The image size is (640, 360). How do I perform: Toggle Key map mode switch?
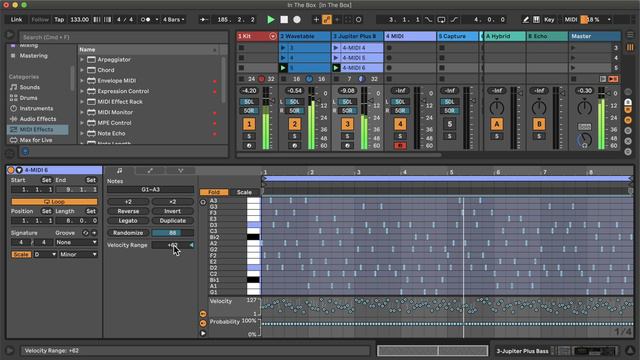point(549,20)
